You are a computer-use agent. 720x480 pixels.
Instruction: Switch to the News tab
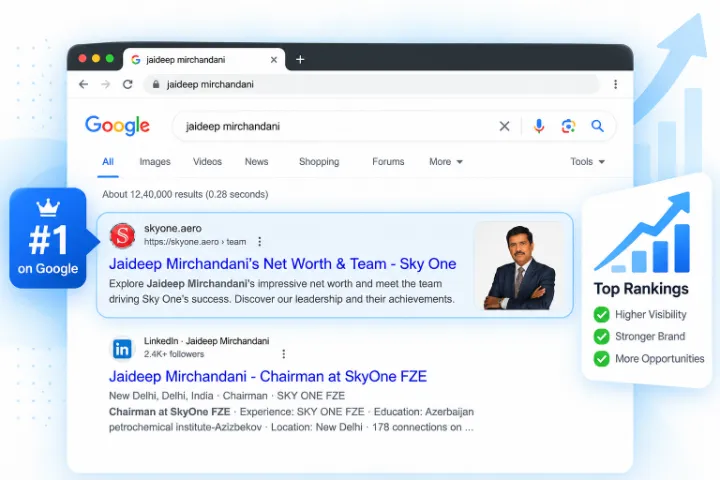pyautogui.click(x=256, y=162)
